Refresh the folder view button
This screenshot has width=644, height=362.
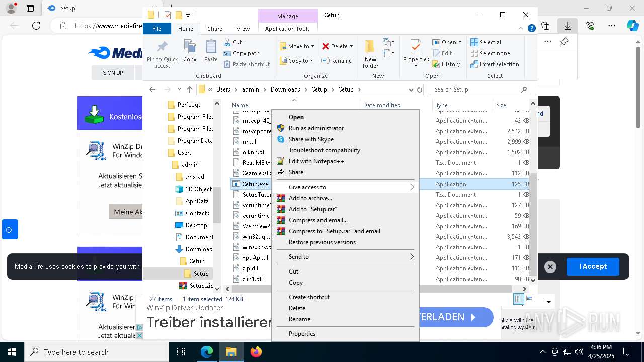(420, 89)
